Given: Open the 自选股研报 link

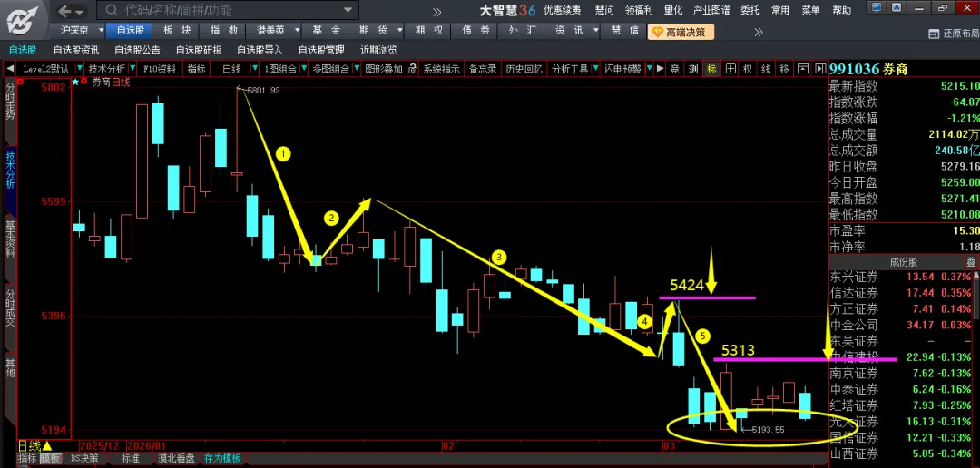Looking at the screenshot, I should click(x=198, y=50).
